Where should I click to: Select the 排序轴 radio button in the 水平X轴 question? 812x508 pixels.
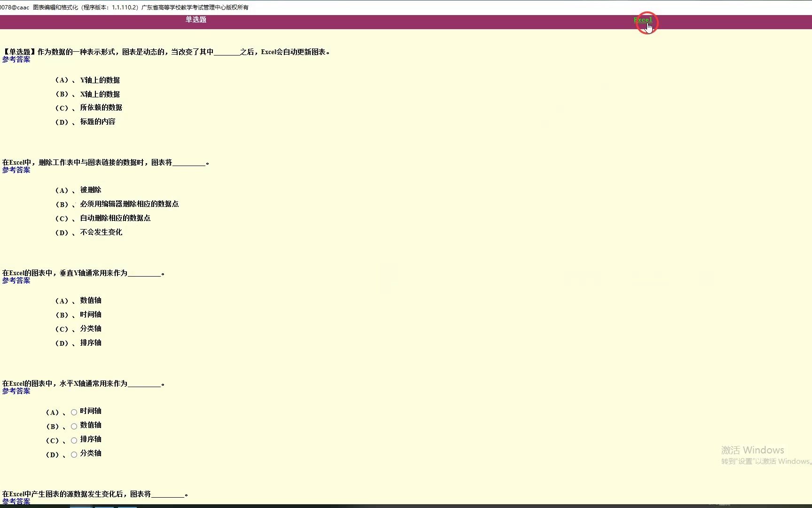tap(74, 441)
